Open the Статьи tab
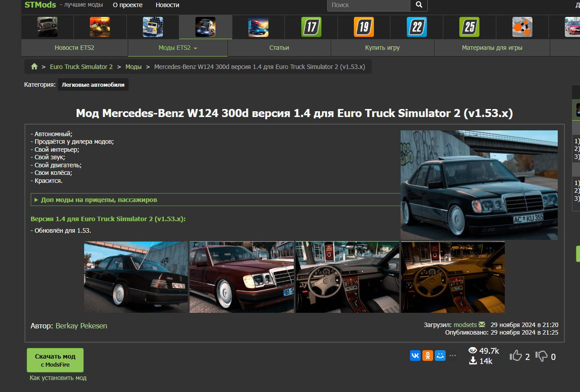 pyautogui.click(x=279, y=48)
